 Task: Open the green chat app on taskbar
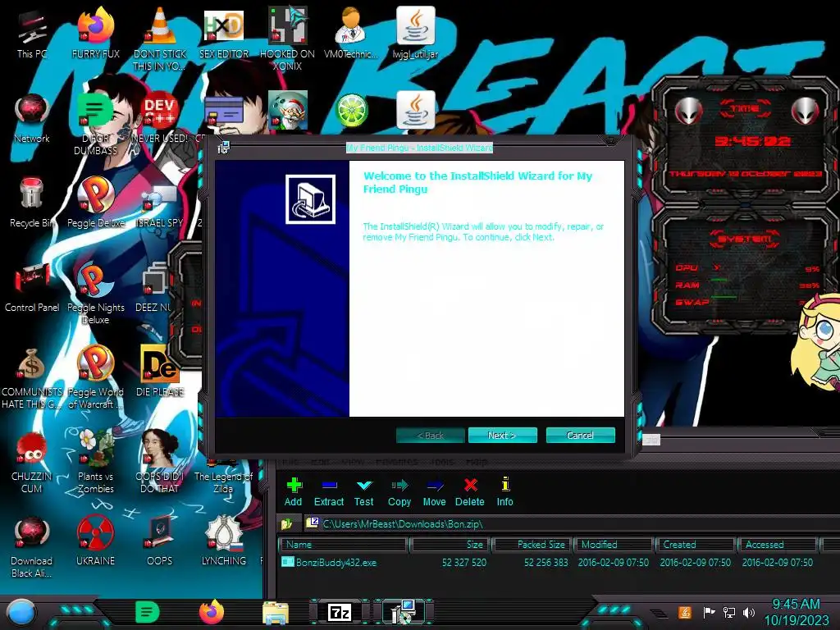click(x=147, y=612)
